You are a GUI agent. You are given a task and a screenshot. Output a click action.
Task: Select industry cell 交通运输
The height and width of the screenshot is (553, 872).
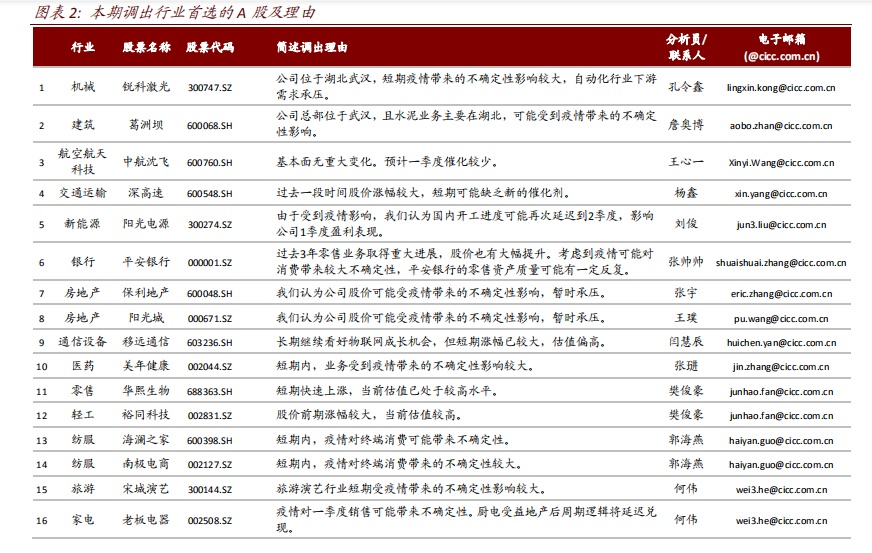82,193
